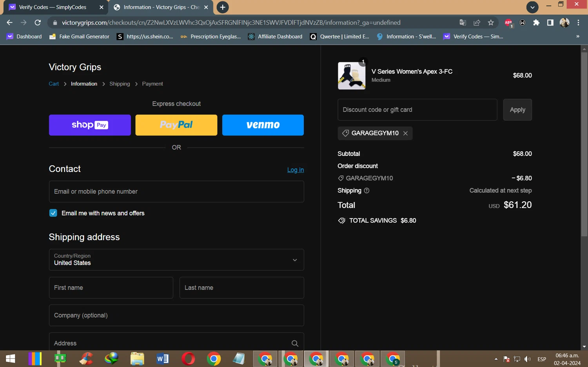Go back to Cart via breadcrumb
Screen dimensions: 588x367
[x=54, y=84]
